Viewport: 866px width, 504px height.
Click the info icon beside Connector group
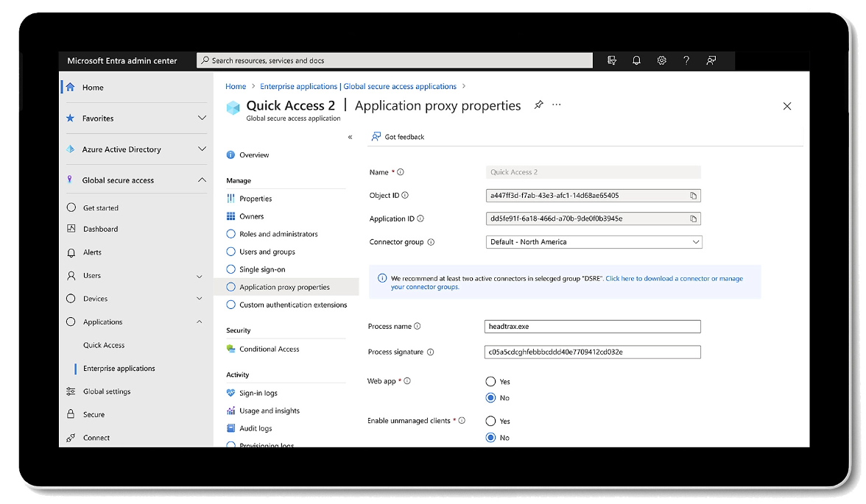pos(431,242)
